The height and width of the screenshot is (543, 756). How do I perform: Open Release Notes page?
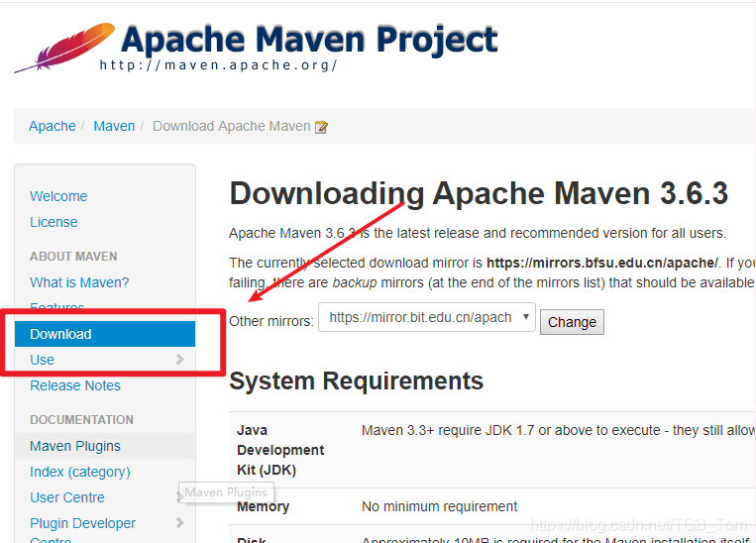click(x=75, y=385)
